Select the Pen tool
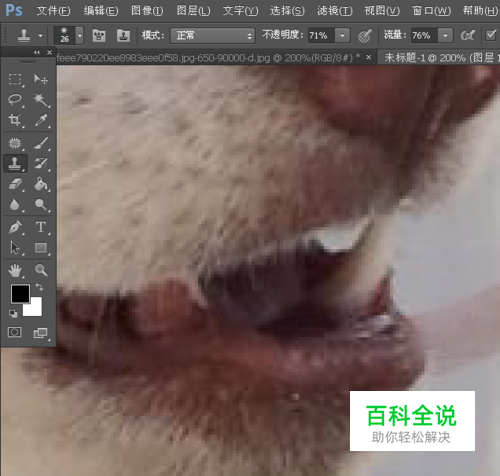This screenshot has height=476, width=500. 15,227
